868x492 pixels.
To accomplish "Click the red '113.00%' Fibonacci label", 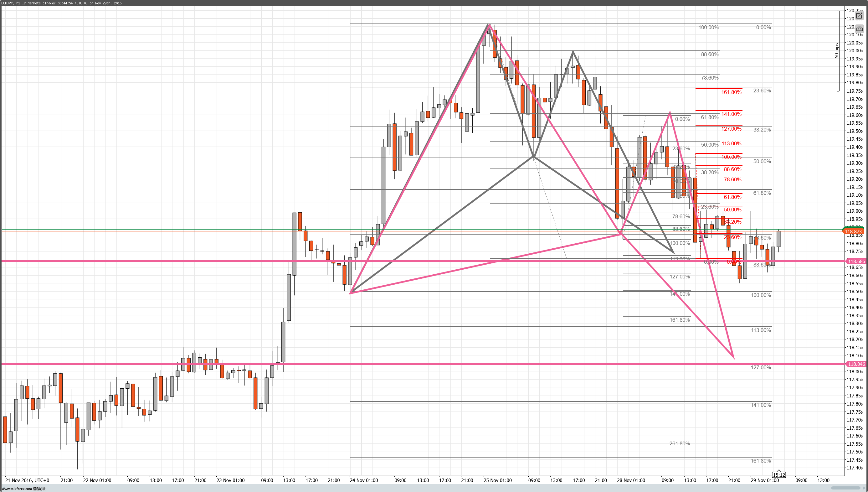I will (731, 143).
